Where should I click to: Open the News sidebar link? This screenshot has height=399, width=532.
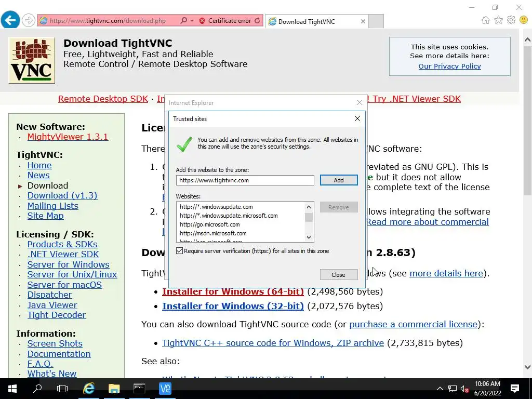38,176
